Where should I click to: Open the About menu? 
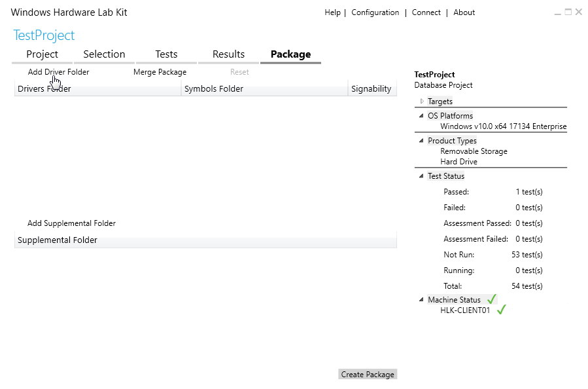464,12
